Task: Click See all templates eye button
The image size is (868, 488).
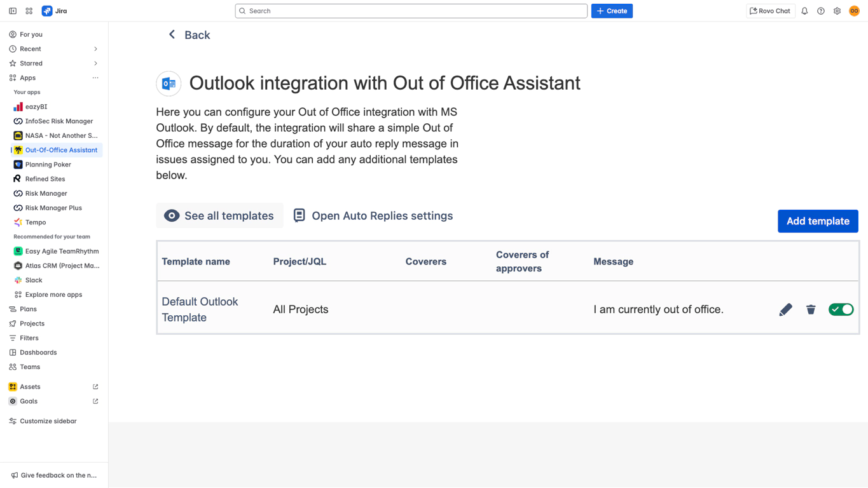Action: click(219, 216)
